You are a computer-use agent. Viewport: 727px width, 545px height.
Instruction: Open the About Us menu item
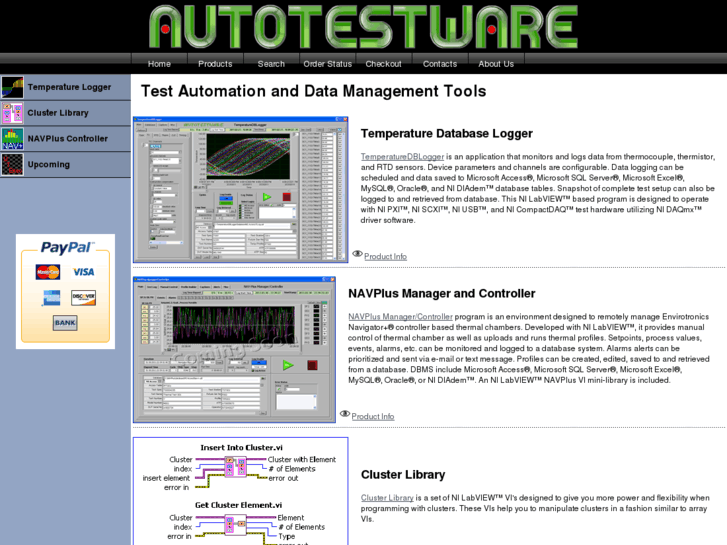496,64
